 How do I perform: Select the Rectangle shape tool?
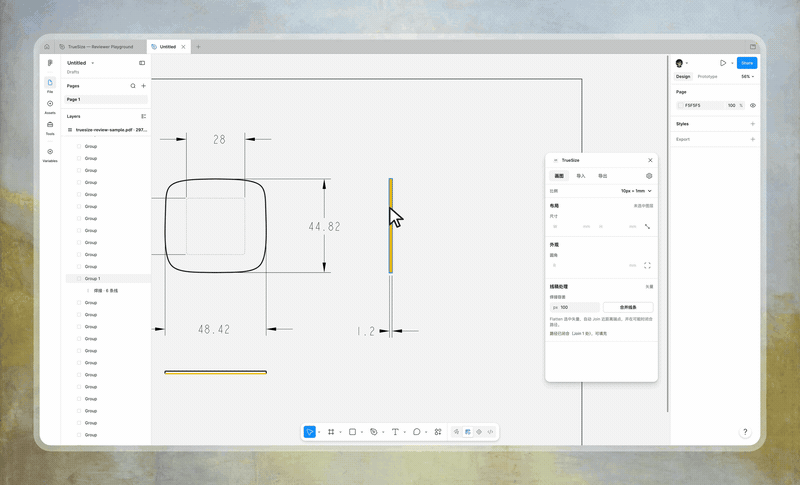point(352,432)
